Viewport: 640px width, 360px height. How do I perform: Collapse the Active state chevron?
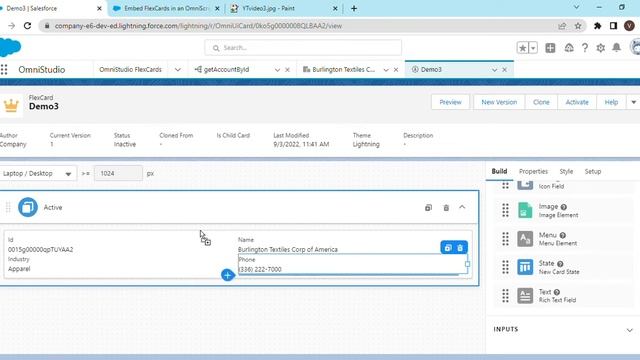point(462,207)
